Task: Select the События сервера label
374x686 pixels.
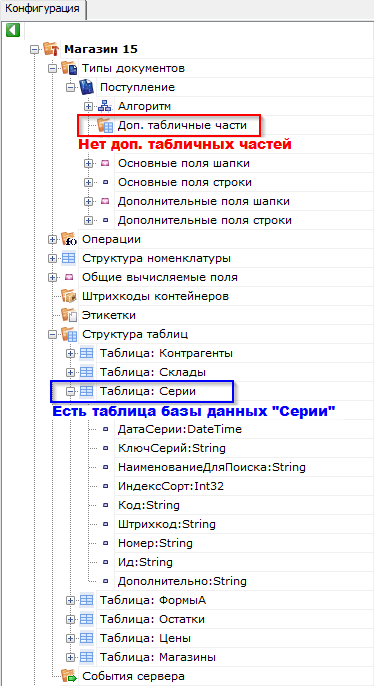Action: 133,676
